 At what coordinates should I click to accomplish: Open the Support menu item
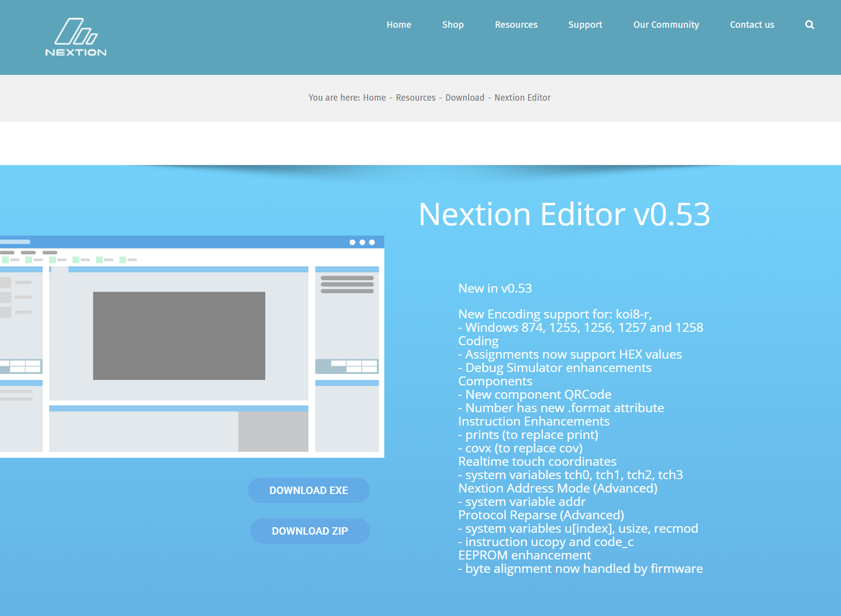(x=585, y=25)
